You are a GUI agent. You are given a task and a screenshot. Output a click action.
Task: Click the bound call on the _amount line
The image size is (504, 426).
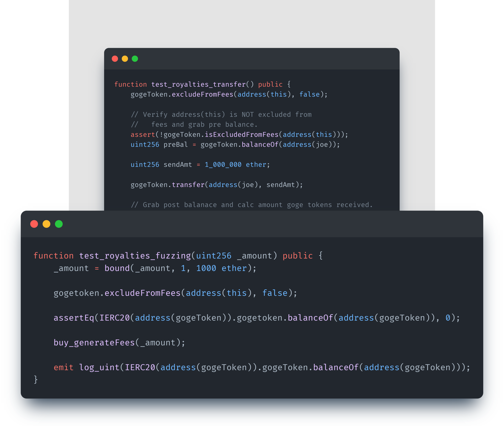tap(117, 268)
